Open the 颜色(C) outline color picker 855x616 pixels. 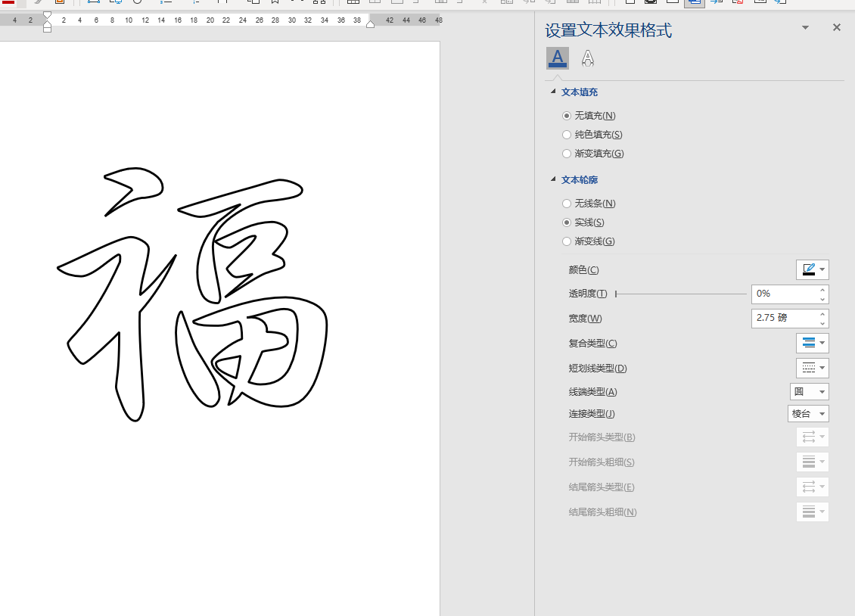point(813,270)
